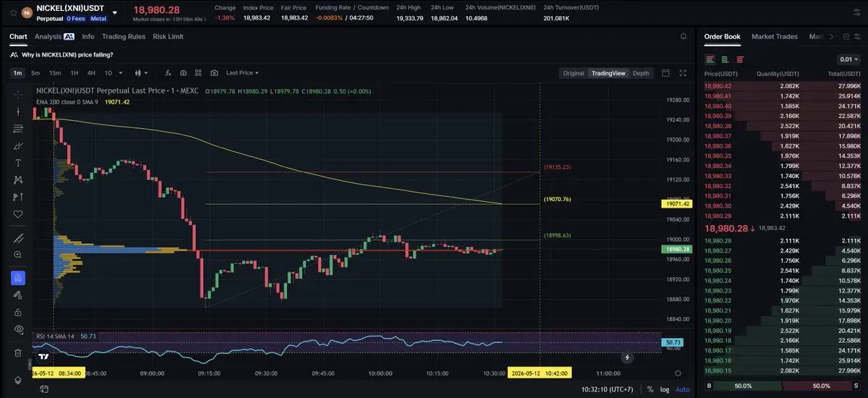This screenshot has height=398, width=868.
Task: Show both bids and asks order book view
Action: coord(710,59)
